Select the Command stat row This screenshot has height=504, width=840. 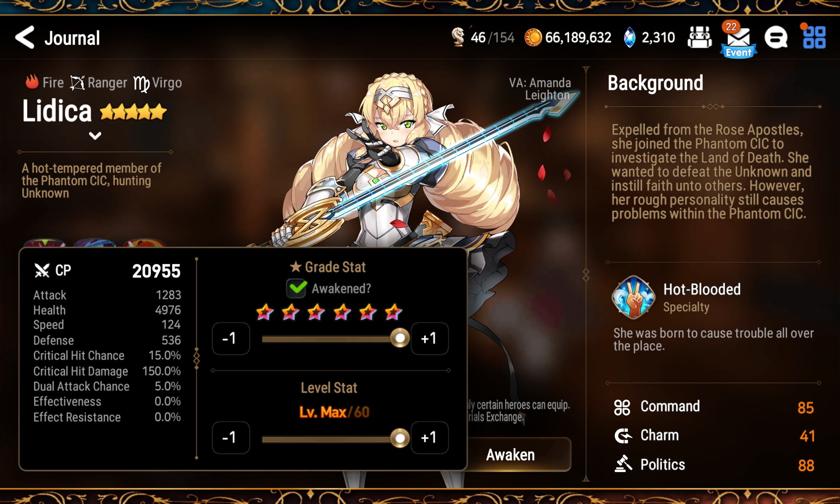click(x=714, y=407)
